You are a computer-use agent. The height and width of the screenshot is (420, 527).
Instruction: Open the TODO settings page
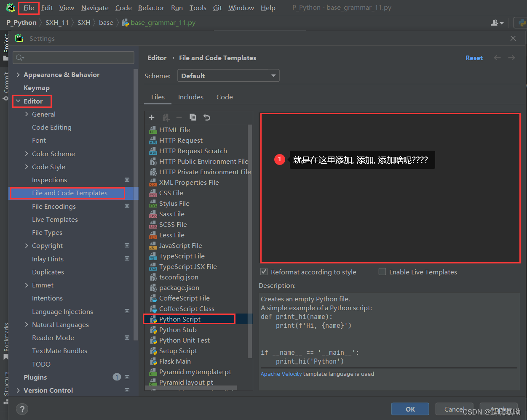[x=41, y=364]
